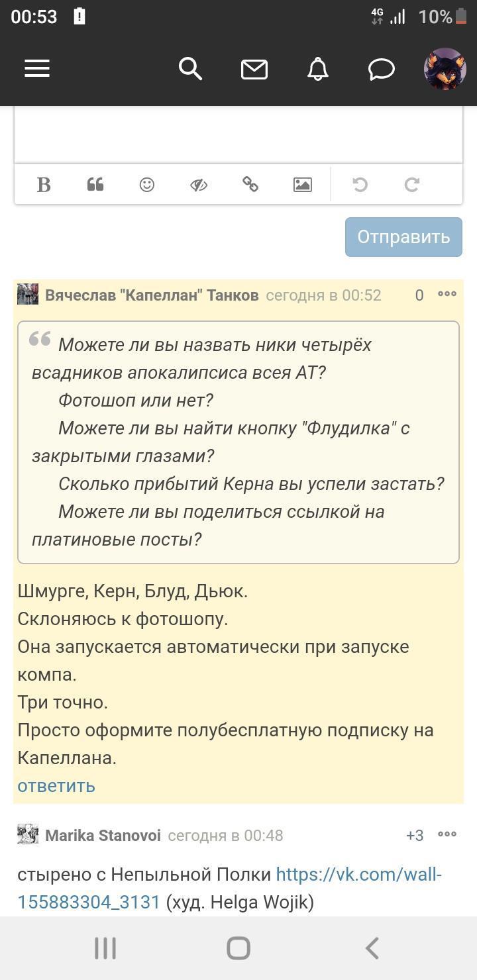477x980 pixels.
Task: Open options menu on Marika Stanovoi's comment
Action: click(x=447, y=834)
